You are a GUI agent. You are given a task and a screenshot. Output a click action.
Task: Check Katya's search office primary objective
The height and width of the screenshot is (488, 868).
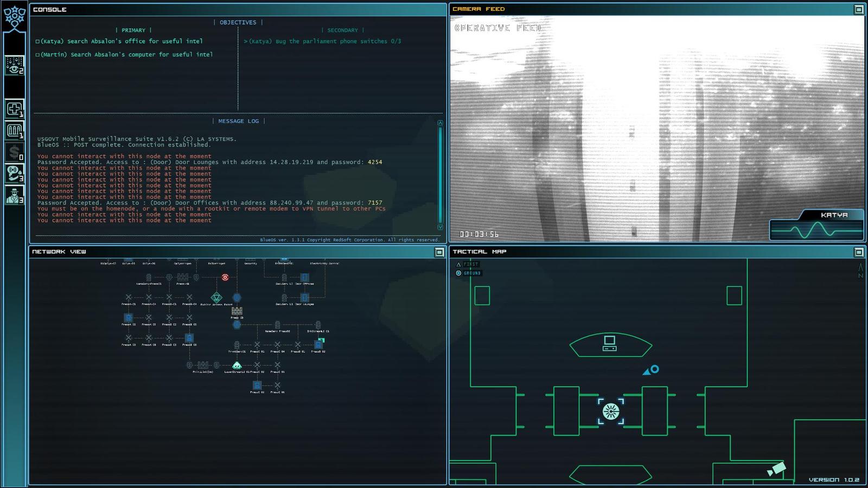point(37,41)
